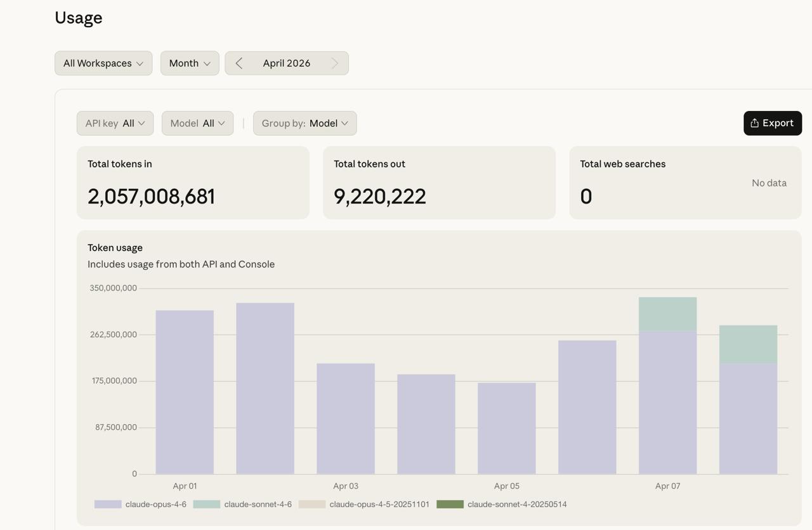The width and height of the screenshot is (812, 530).
Task: Click the Apr 01 usage bar
Action: tap(185, 392)
